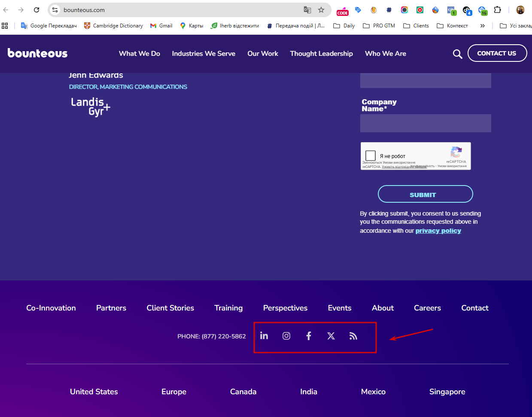Click the search magnifier icon in the header
The height and width of the screenshot is (417, 532).
click(x=458, y=54)
